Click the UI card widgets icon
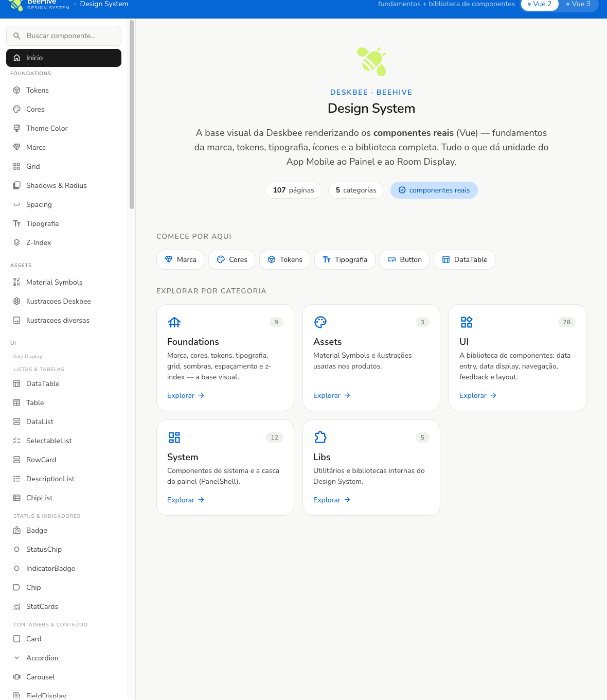Viewport: 607px width, 700px height. pyautogui.click(x=467, y=322)
